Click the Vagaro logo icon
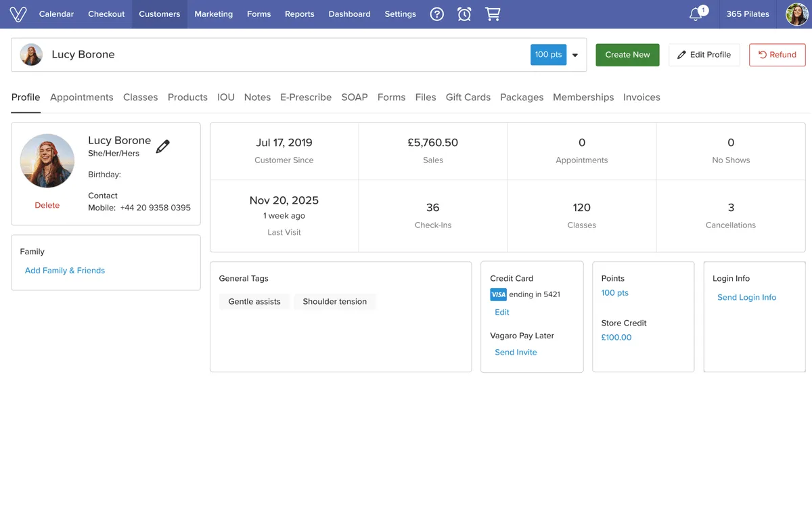 point(18,14)
